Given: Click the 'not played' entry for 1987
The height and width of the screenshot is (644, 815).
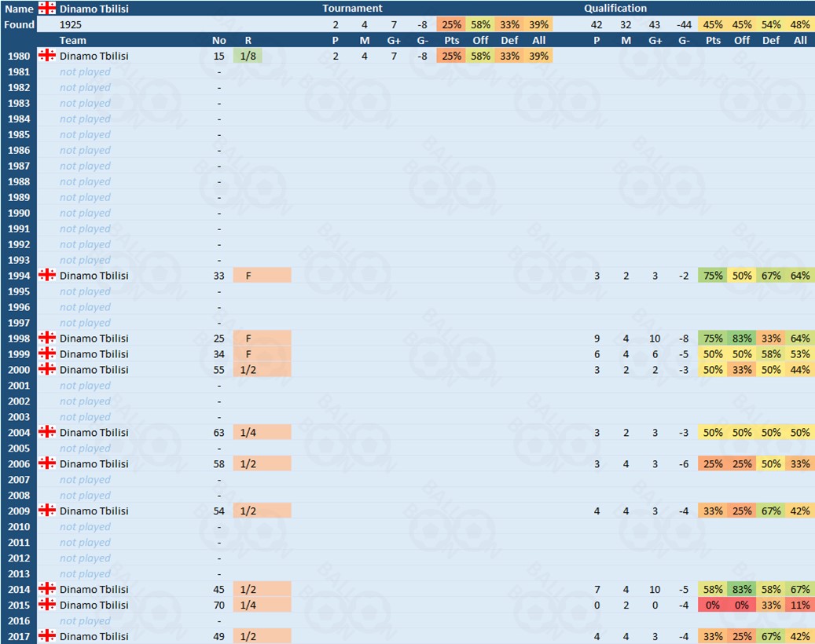Looking at the screenshot, I should (x=85, y=166).
